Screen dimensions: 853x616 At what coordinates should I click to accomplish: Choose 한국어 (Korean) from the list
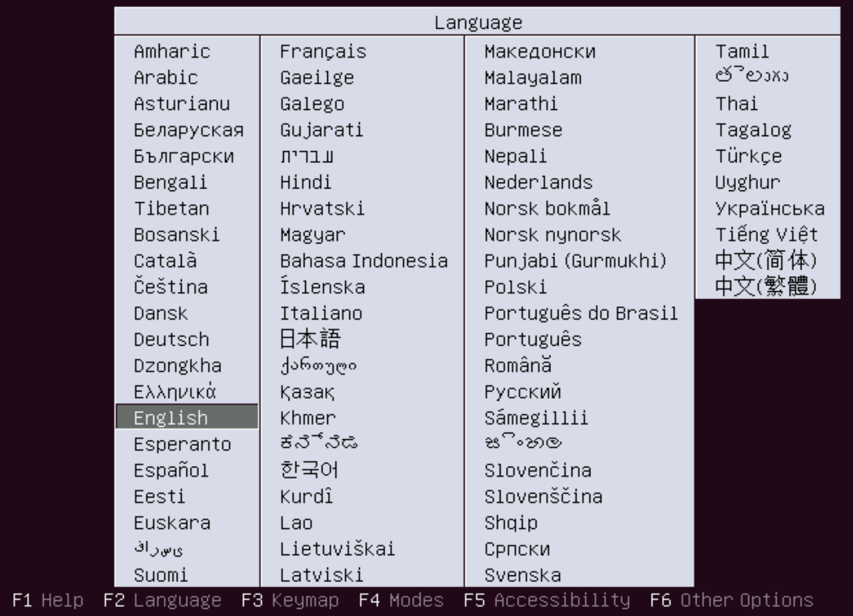pyautogui.click(x=309, y=470)
